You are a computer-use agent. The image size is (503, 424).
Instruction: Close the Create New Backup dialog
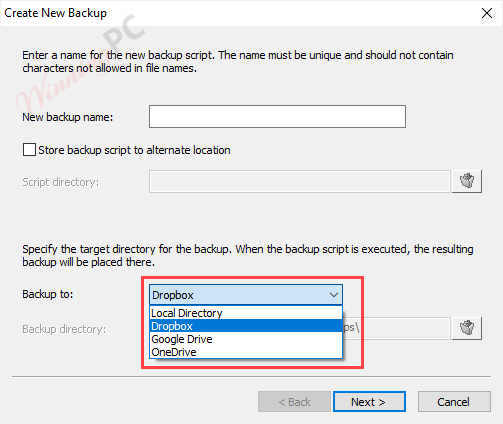click(x=487, y=13)
